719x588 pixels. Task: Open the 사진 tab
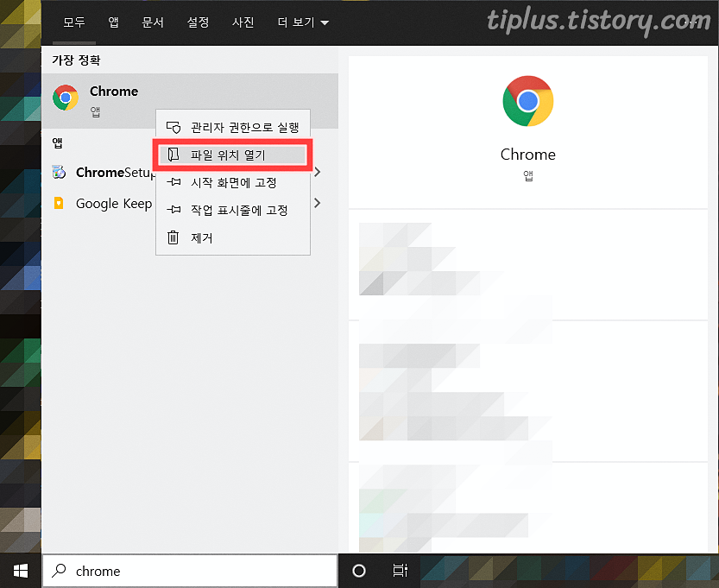point(243,22)
